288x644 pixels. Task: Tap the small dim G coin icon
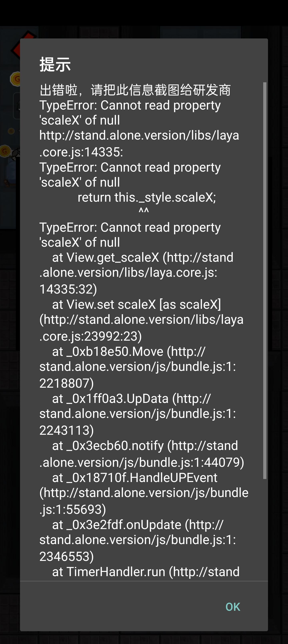[11, 131]
